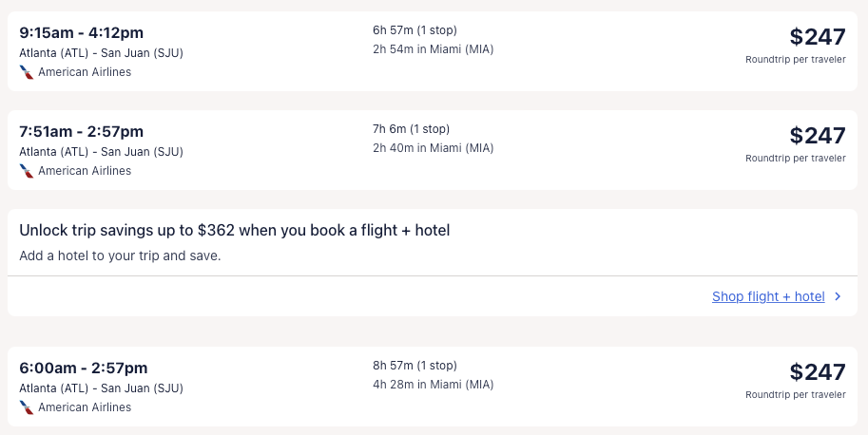
Task: Click the $247 price on the 9:15am flight
Action: (x=817, y=37)
